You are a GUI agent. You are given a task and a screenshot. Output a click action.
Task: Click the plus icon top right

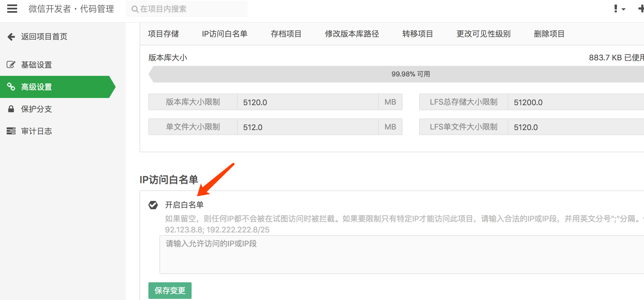tap(640, 9)
